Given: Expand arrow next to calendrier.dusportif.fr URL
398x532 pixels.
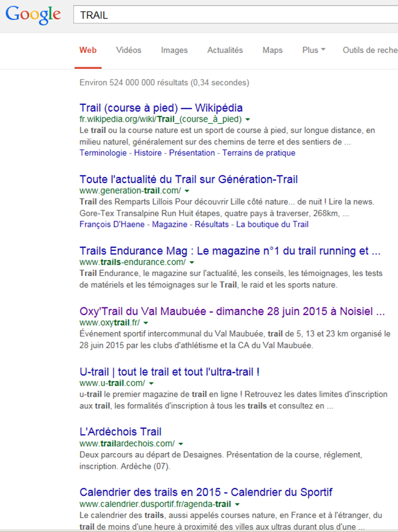Looking at the screenshot, I should tap(237, 504).
